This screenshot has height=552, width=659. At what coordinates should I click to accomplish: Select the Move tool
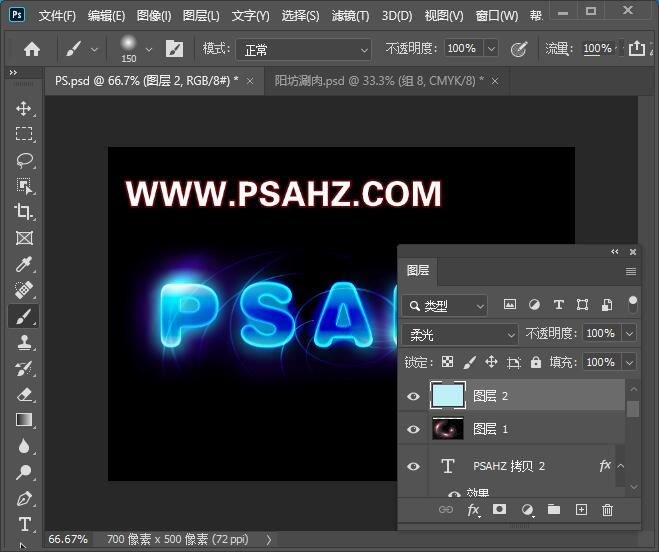point(24,108)
